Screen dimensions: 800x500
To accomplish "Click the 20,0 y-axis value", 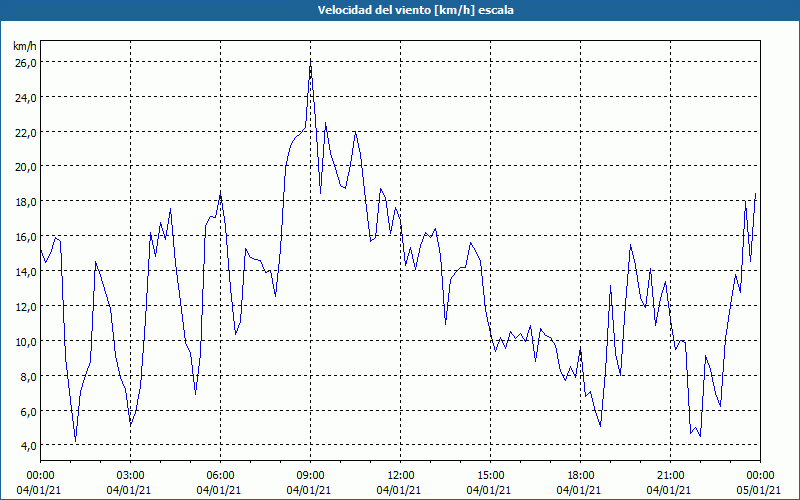I will [25, 167].
